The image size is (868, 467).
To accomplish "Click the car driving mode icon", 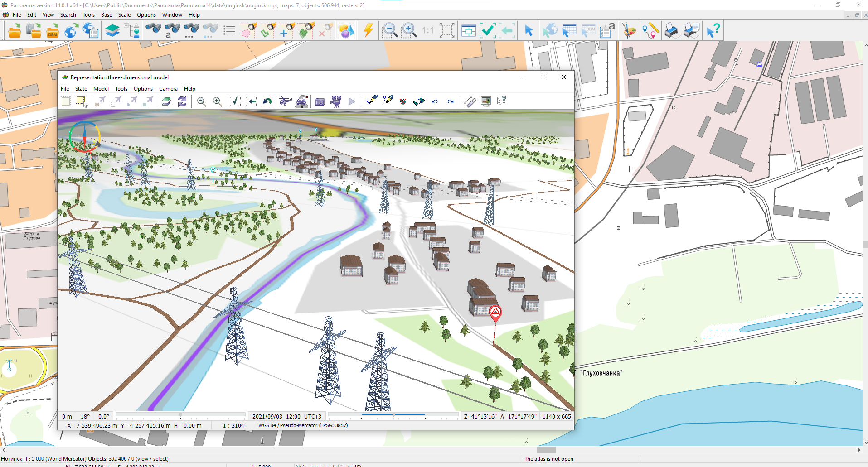I will (302, 101).
